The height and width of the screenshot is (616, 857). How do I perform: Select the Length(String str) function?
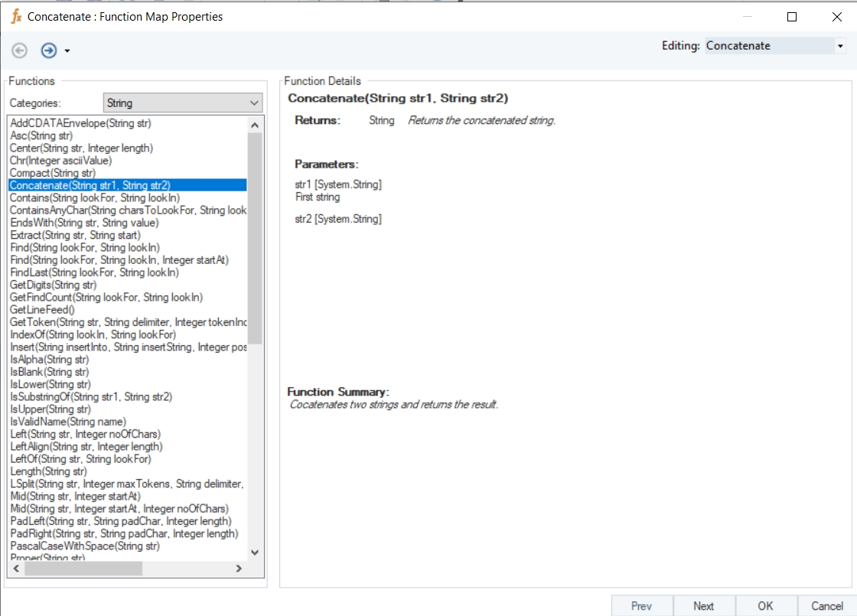(49, 471)
